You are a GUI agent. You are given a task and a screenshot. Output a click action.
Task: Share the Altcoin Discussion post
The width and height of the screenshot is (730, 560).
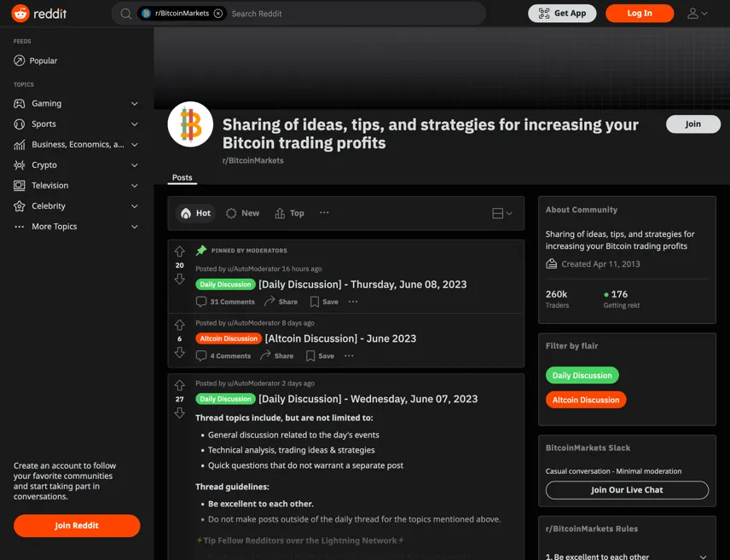pyautogui.click(x=277, y=355)
